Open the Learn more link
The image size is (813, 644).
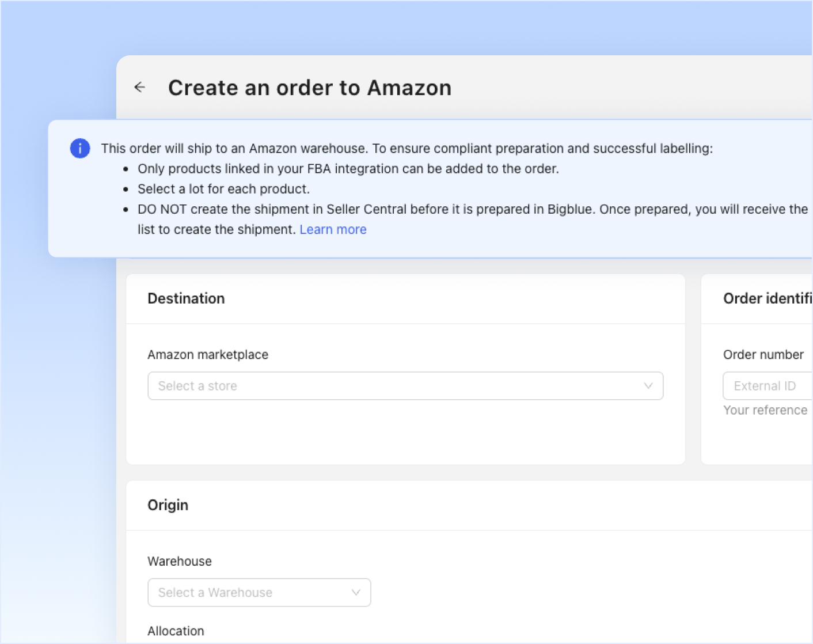point(333,229)
